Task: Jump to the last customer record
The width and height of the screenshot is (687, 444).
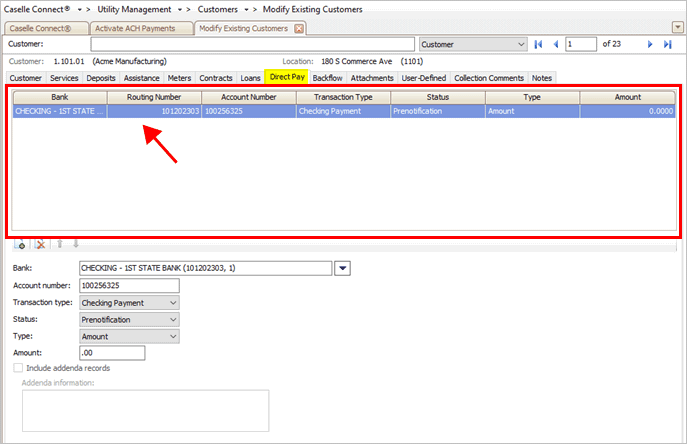Action: (667, 45)
